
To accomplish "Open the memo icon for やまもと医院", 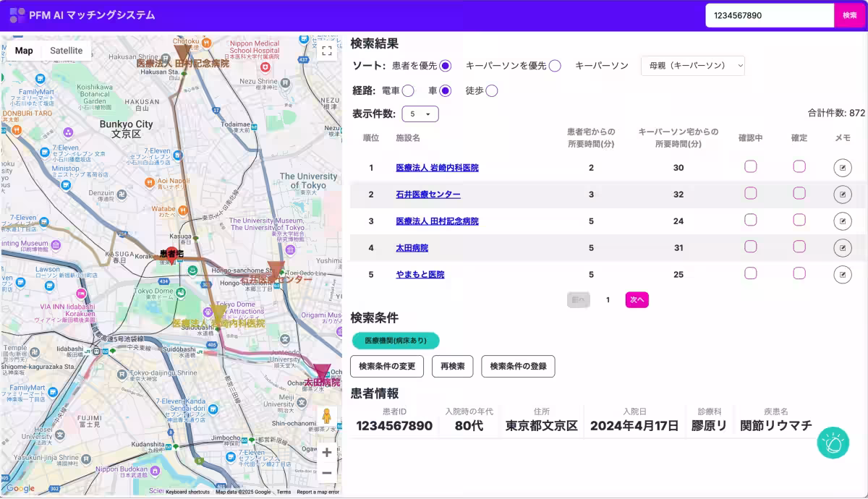I will 843,274.
